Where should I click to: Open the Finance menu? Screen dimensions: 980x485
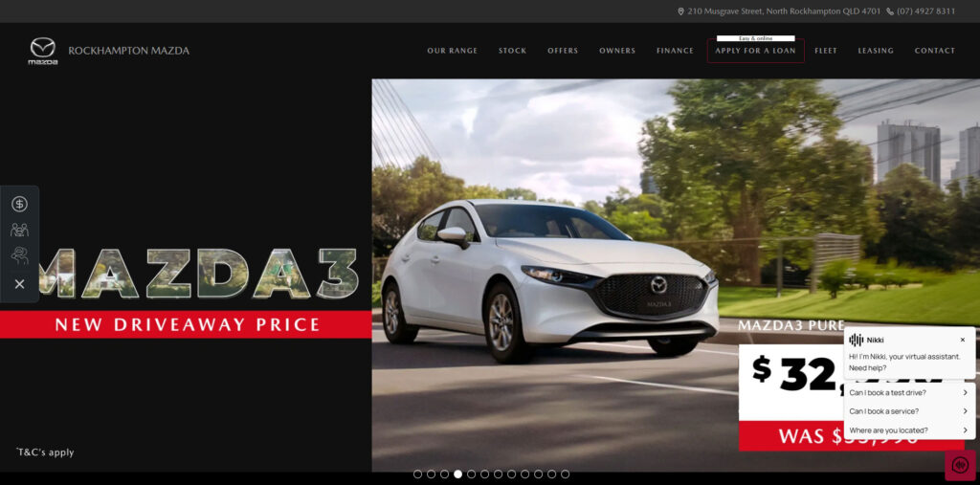tap(675, 51)
